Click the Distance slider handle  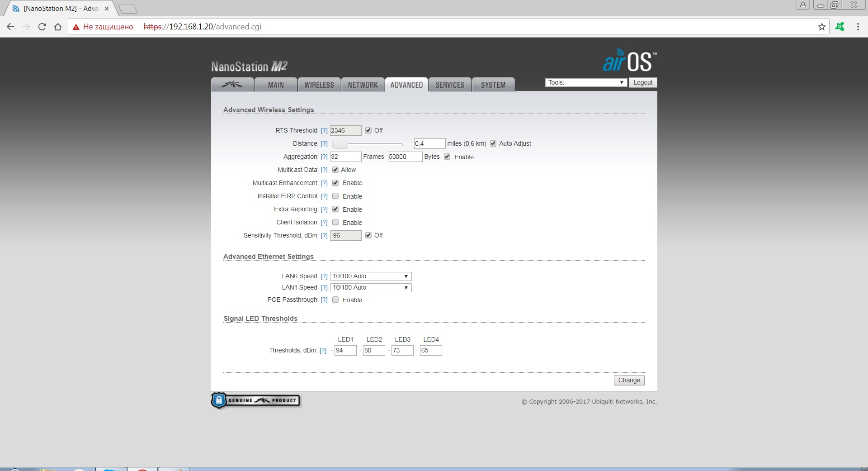[x=340, y=144]
